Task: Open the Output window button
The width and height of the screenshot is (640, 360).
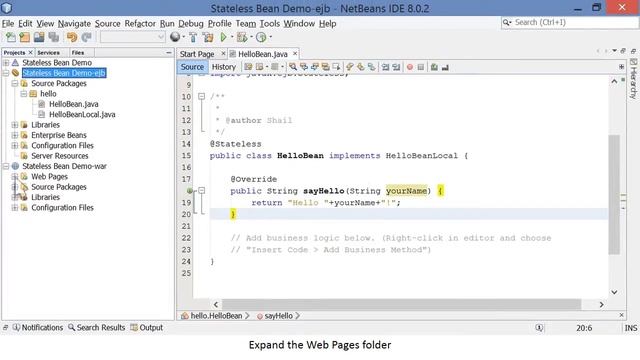Action: point(147,328)
